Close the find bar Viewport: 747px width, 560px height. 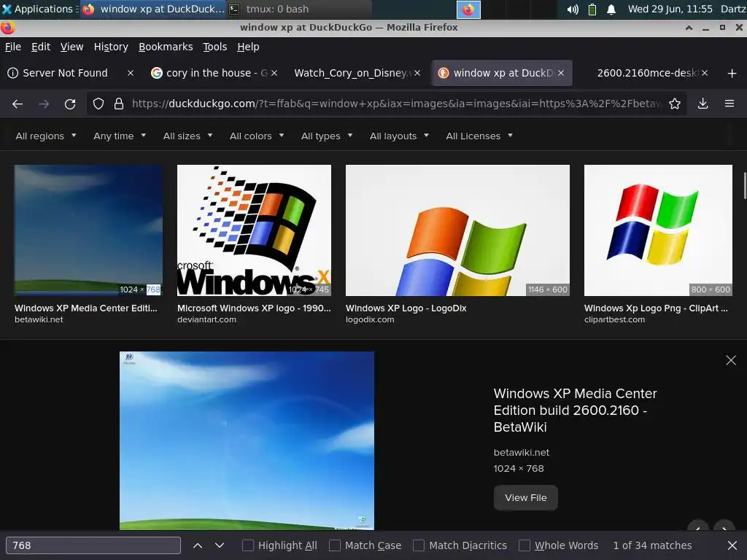(732, 545)
